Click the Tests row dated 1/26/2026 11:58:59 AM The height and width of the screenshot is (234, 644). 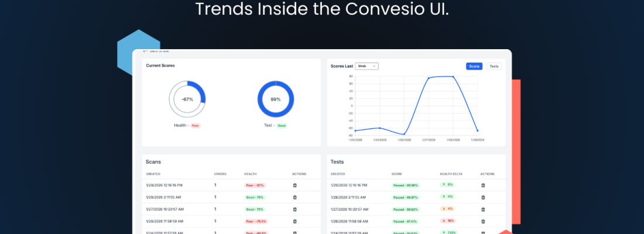[x=416, y=221]
